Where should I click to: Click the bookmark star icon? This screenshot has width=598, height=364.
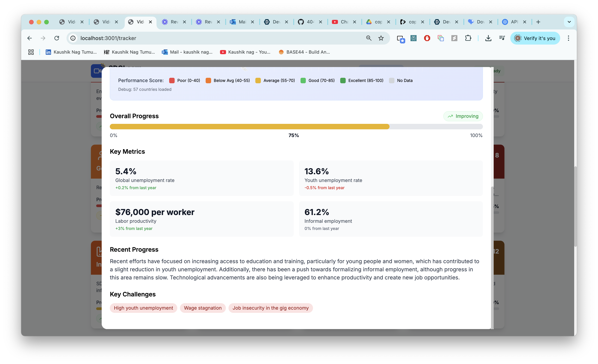pos(381,38)
